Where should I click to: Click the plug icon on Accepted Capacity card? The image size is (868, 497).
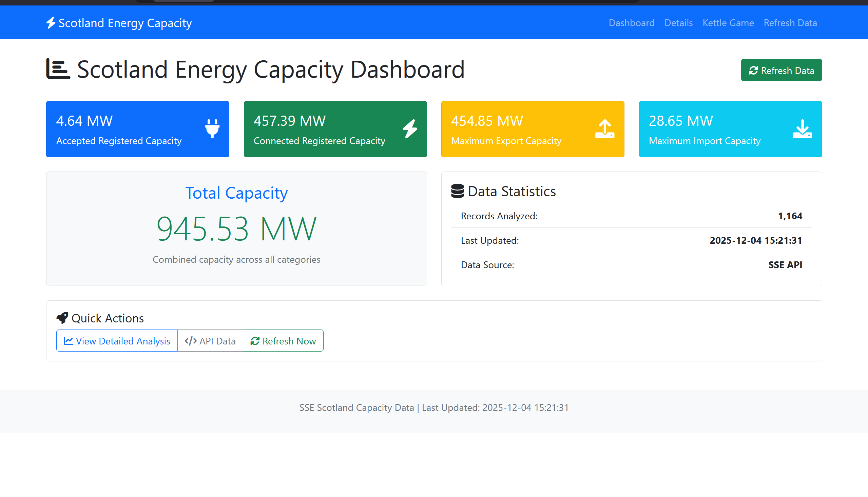[212, 129]
